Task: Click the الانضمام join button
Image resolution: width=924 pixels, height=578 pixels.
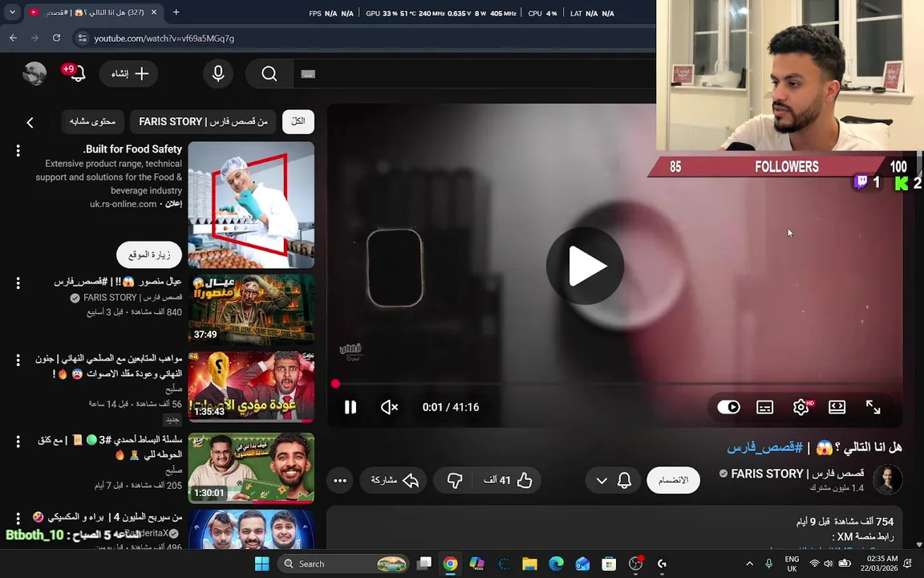Action: [x=673, y=480]
